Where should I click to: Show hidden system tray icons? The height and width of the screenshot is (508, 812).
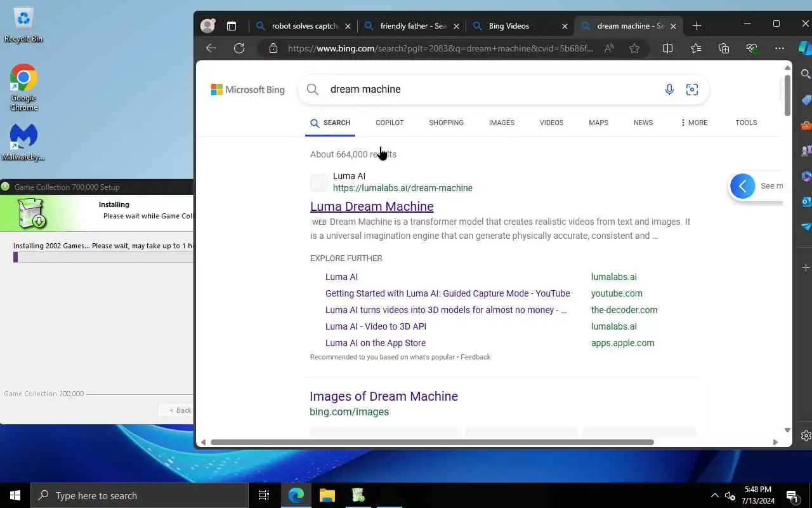(714, 495)
